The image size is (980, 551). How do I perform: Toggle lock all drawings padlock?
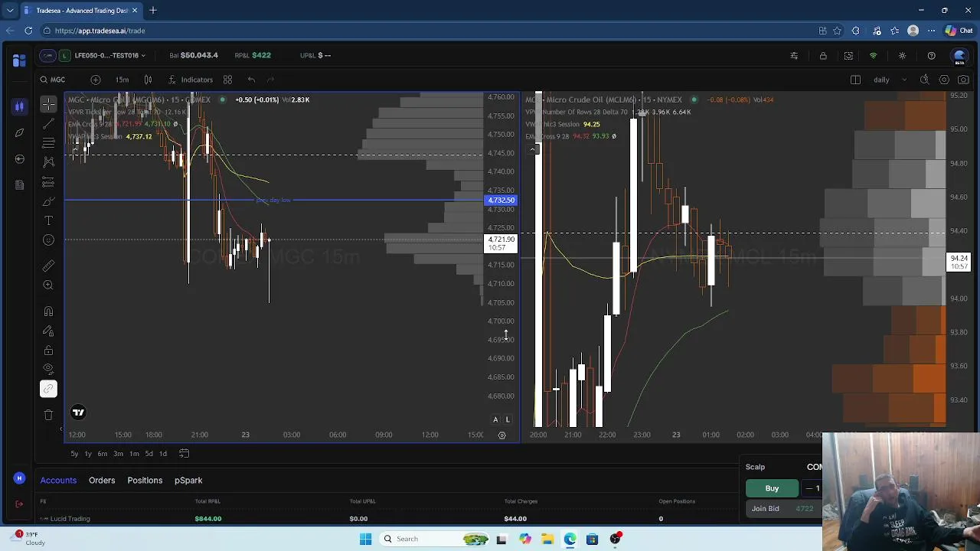48,350
